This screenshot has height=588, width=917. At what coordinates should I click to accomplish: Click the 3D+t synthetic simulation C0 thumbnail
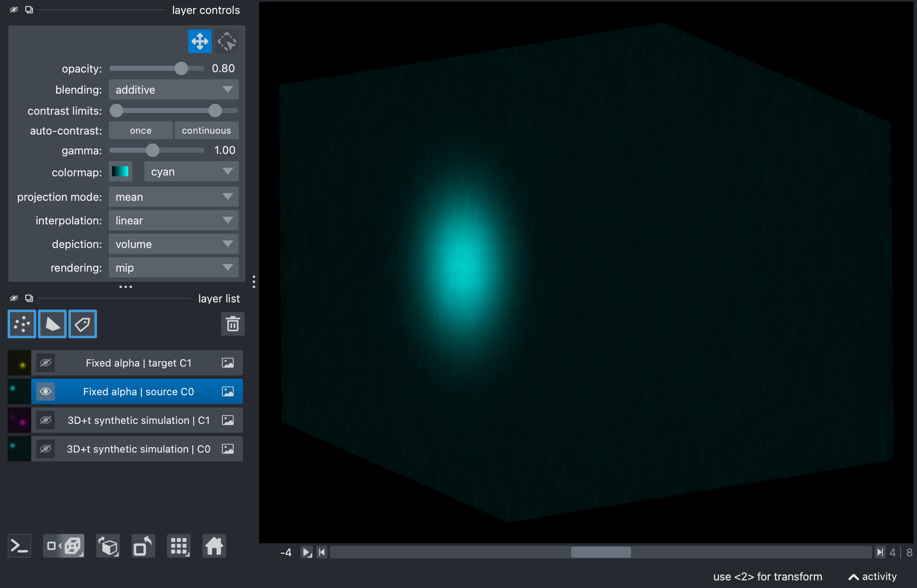(x=19, y=449)
